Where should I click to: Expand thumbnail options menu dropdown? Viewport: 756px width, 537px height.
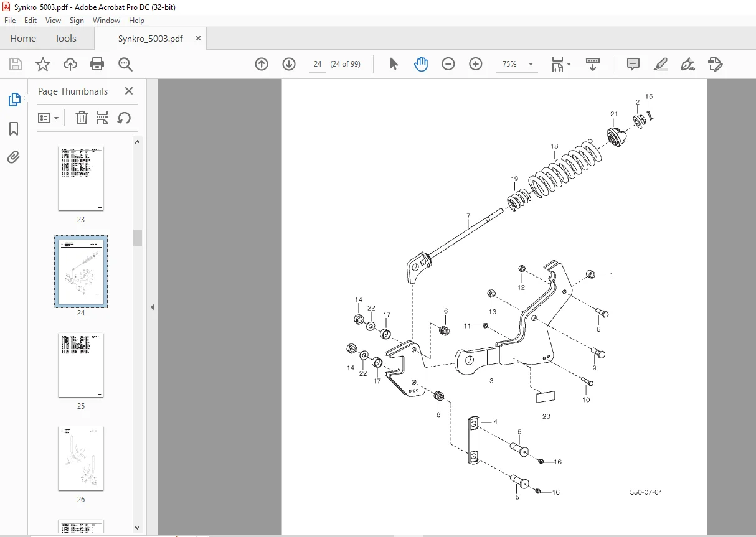(48, 118)
